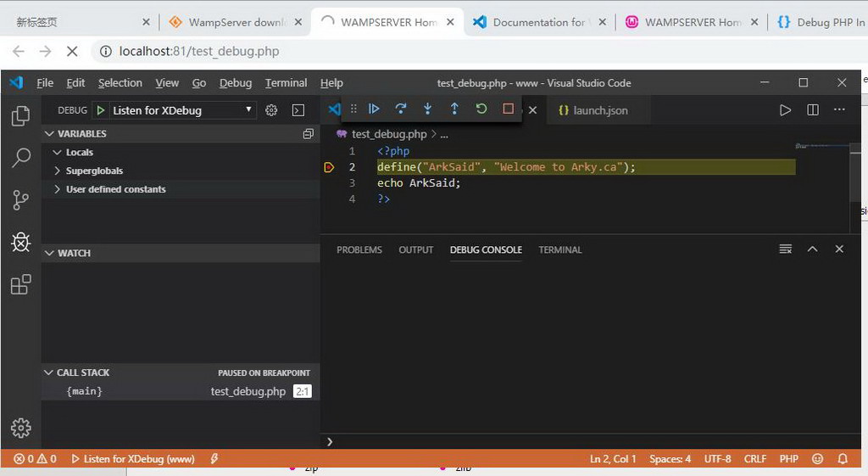Screen dimensions: 868x476
Task: Open the File menu
Action: pyautogui.click(x=45, y=82)
